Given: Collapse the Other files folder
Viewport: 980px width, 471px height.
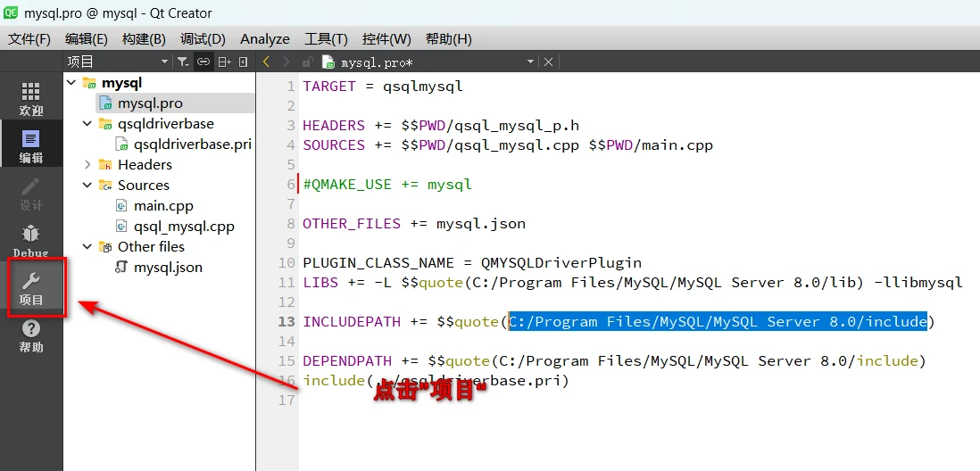Looking at the screenshot, I should click(87, 247).
